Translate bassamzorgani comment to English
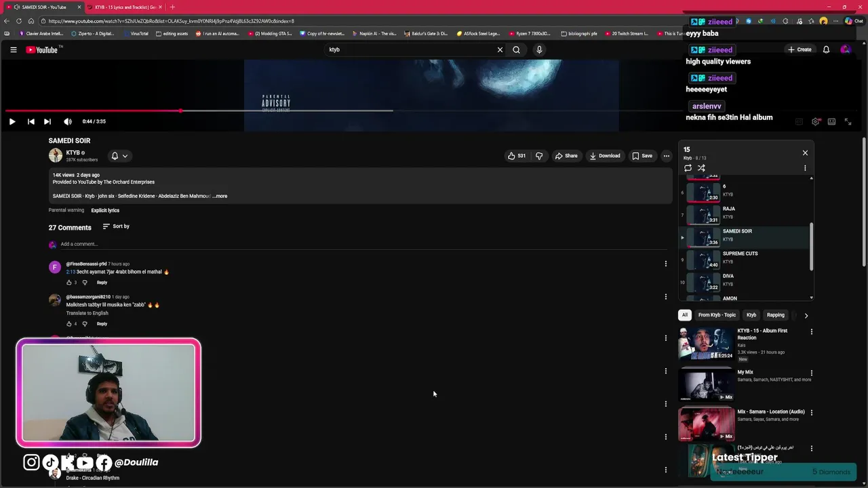Image resolution: width=868 pixels, height=488 pixels. click(87, 313)
